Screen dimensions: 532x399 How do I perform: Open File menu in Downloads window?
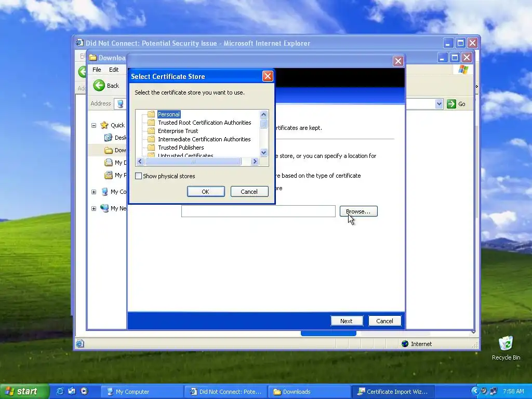pos(97,70)
